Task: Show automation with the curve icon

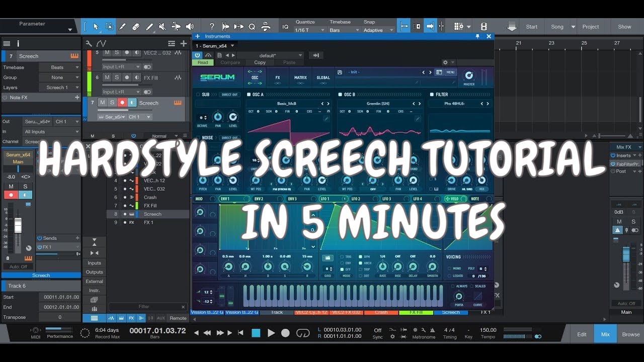Action: (101, 44)
